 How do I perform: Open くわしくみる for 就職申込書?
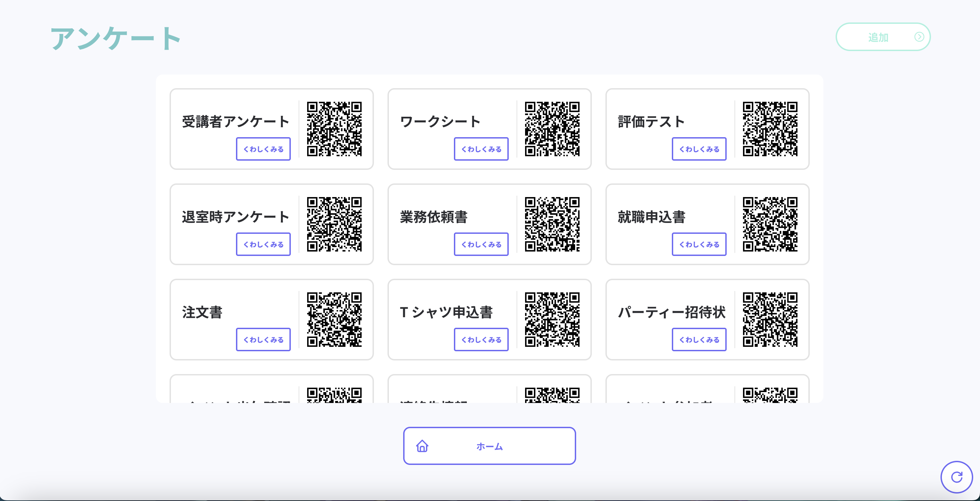coord(699,244)
